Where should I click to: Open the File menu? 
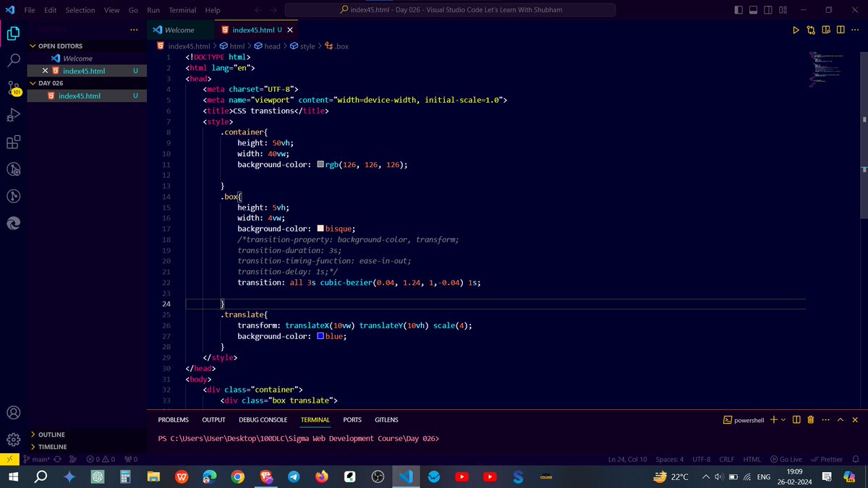tap(30, 10)
